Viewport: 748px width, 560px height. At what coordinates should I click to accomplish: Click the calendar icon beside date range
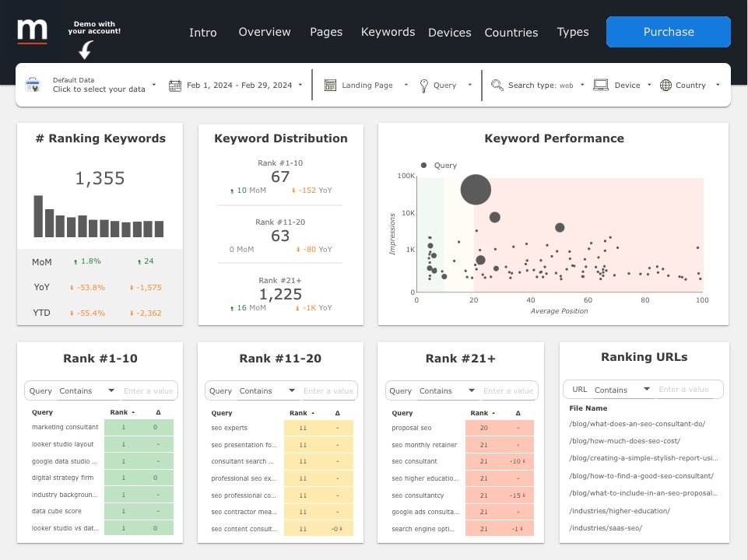tap(175, 86)
